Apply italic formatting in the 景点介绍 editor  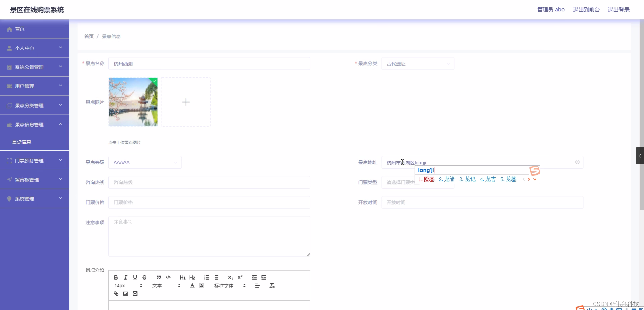pyautogui.click(x=125, y=277)
